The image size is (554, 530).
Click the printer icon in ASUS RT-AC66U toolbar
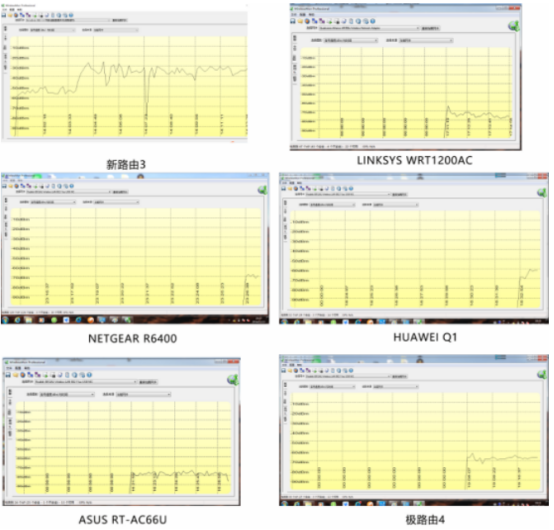(x=53, y=375)
